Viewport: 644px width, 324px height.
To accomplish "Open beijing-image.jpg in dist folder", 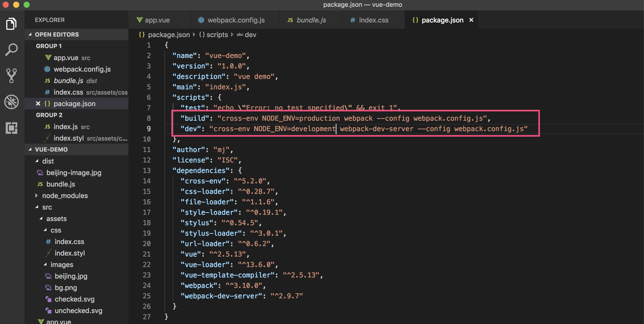I will pos(74,173).
